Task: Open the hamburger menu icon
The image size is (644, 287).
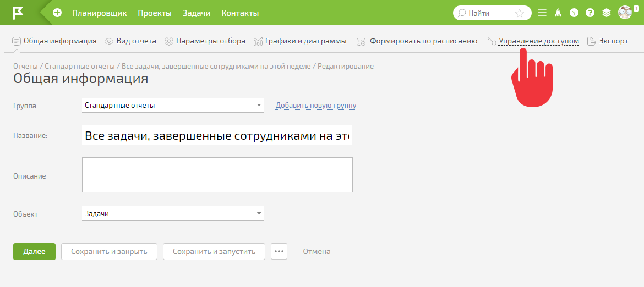Action: [x=542, y=13]
